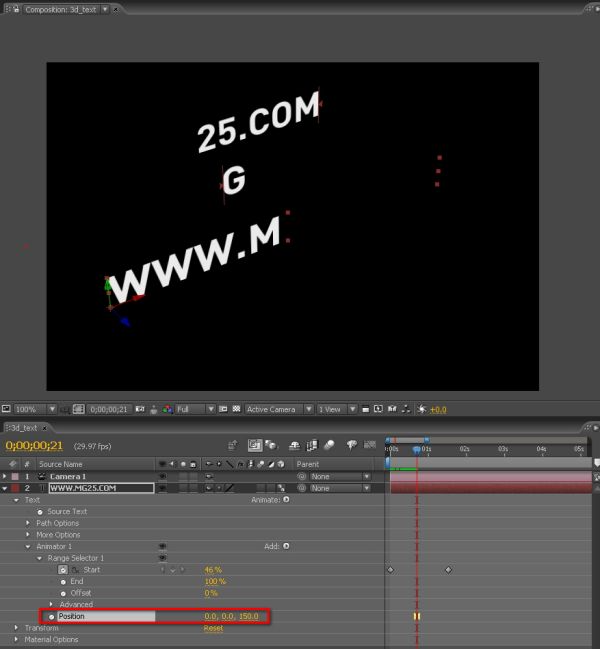Click the parent pick whip for WWW.MG25.COM

[302, 488]
